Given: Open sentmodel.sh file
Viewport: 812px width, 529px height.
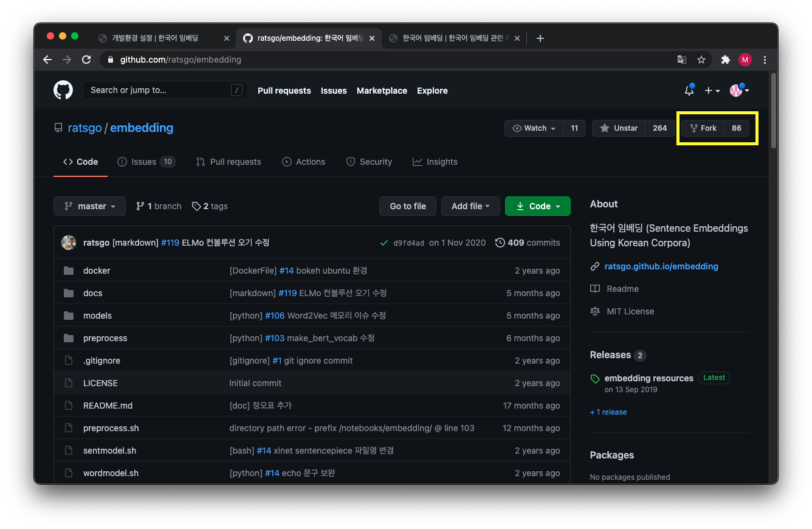Looking at the screenshot, I should 109,451.
